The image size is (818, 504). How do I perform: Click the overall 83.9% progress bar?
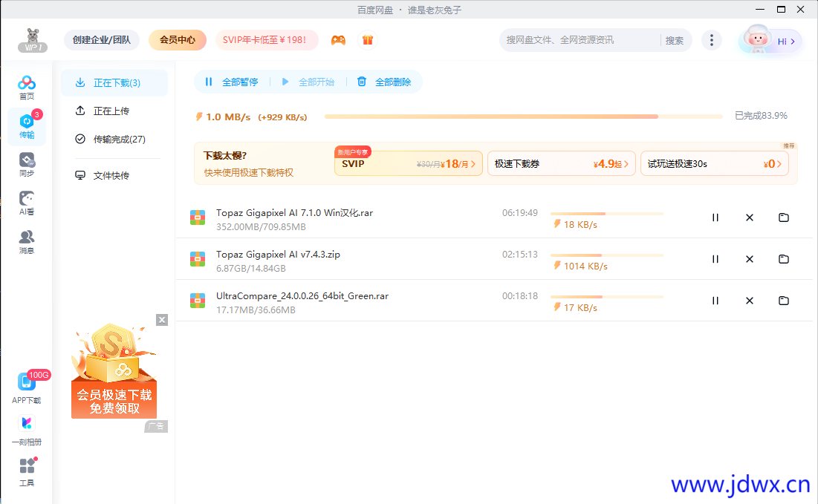click(523, 117)
